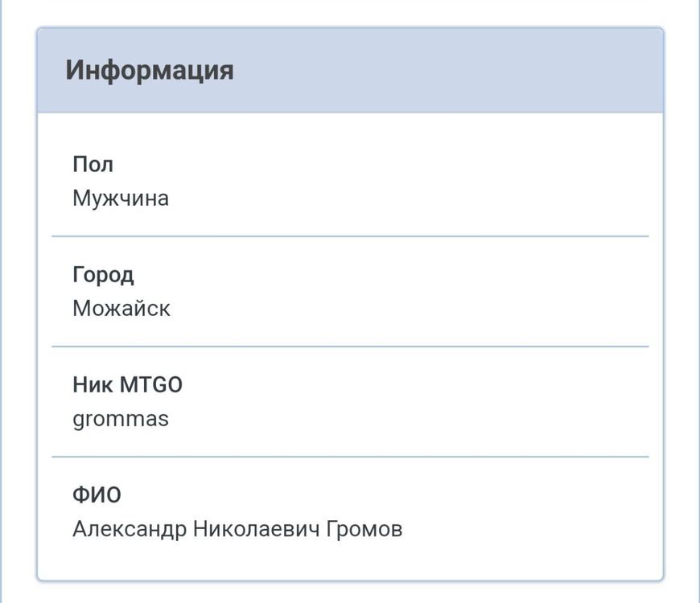Select the ФИО field label
The width and height of the screenshot is (700, 603).
[98, 494]
